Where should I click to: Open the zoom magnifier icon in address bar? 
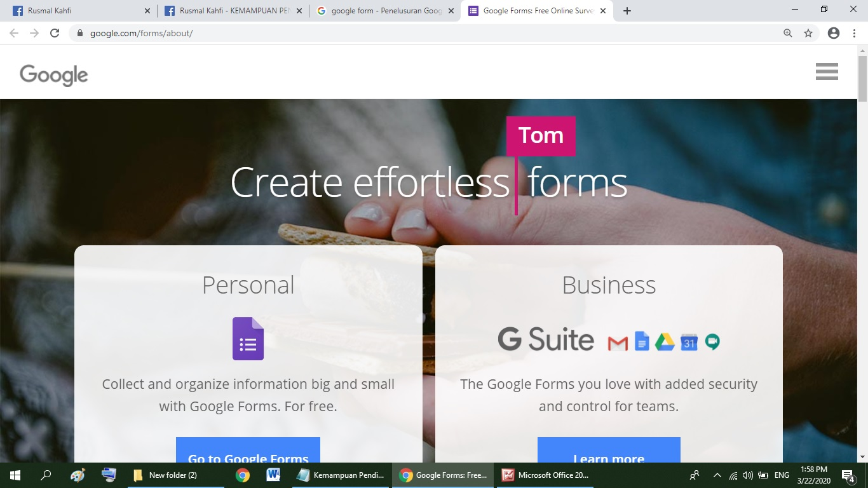coord(788,33)
